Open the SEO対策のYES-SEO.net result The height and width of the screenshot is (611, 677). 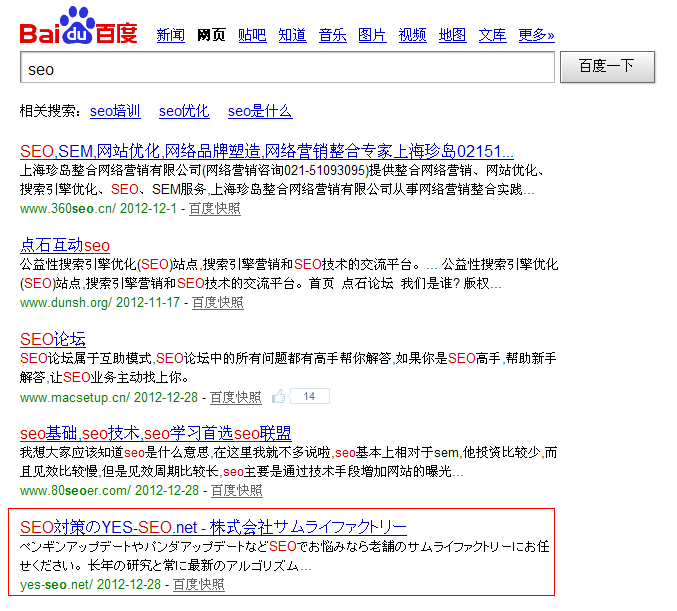pos(213,527)
